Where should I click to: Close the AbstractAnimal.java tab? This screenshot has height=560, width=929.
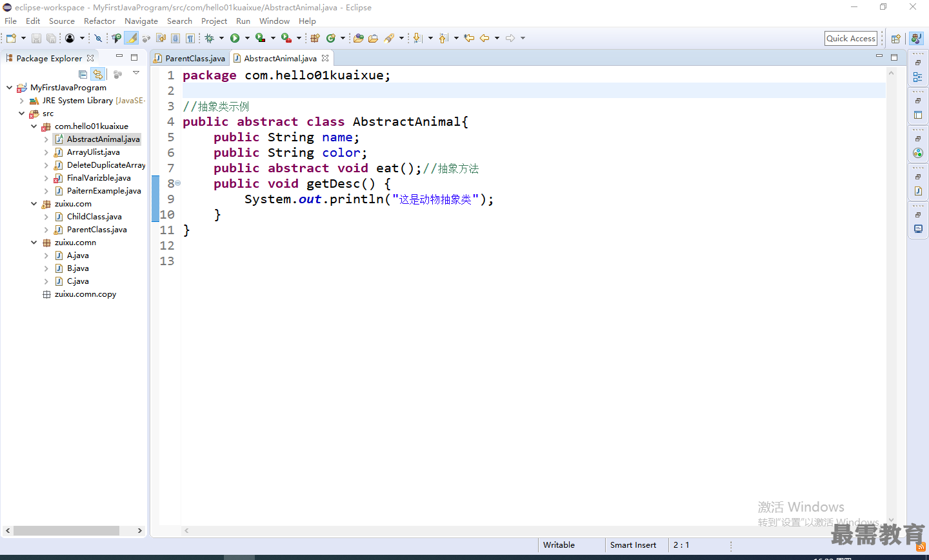coord(325,58)
